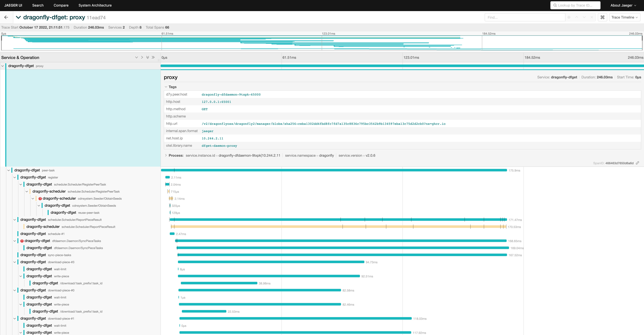Click the 82.58ms download-piece-#0 bar

point(260,290)
